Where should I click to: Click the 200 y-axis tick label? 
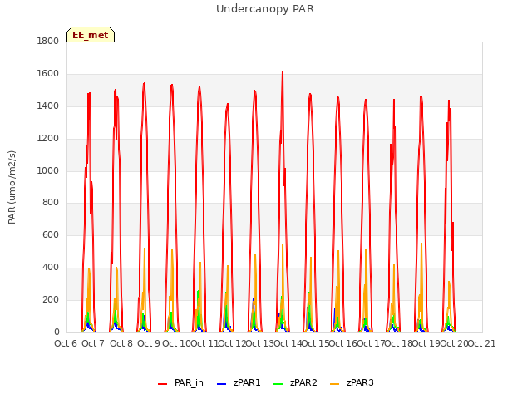51,299
